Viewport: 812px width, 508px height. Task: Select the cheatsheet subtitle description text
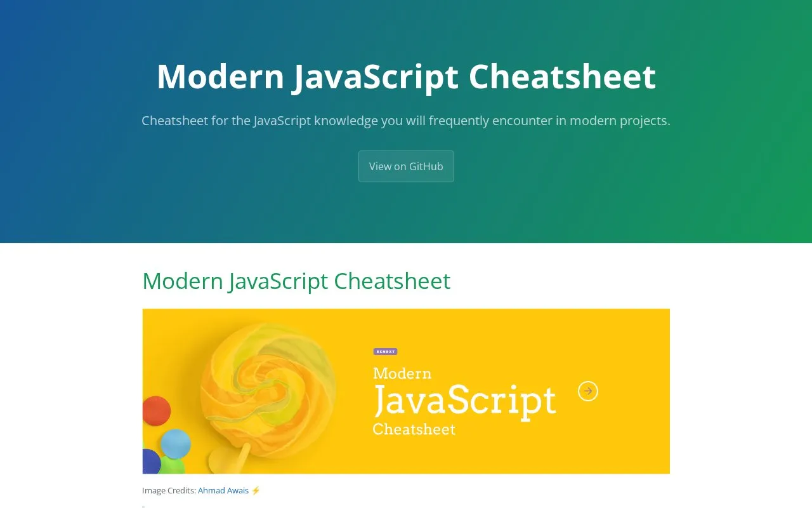tap(406, 121)
